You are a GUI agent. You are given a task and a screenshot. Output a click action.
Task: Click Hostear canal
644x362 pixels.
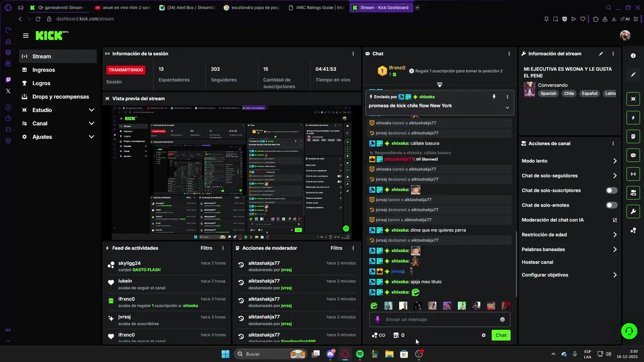(537, 262)
